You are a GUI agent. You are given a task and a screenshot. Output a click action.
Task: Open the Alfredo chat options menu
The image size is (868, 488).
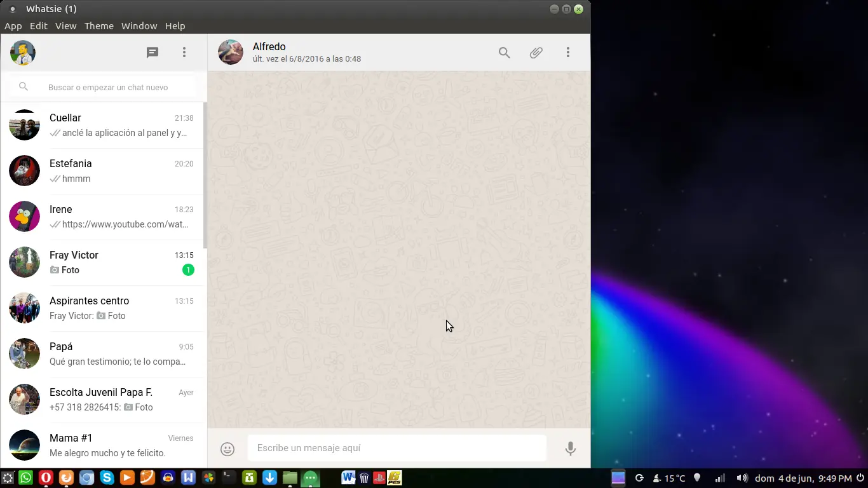pyautogui.click(x=568, y=53)
